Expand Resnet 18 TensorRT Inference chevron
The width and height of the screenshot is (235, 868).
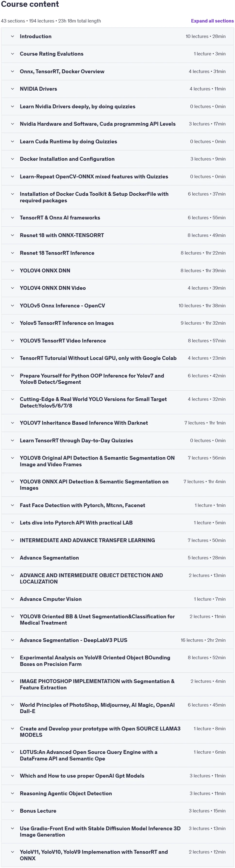click(x=13, y=253)
